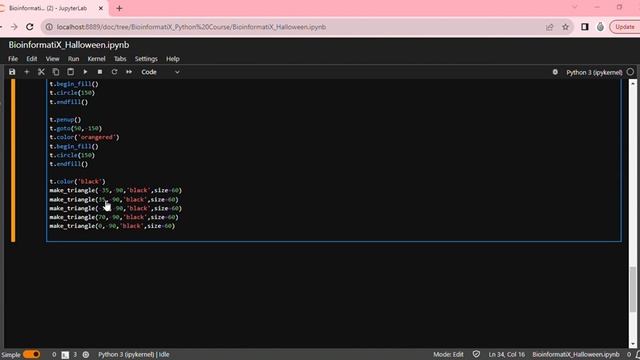Place cursor on t.color('black') line
640x360 pixels.
pyautogui.click(x=78, y=181)
